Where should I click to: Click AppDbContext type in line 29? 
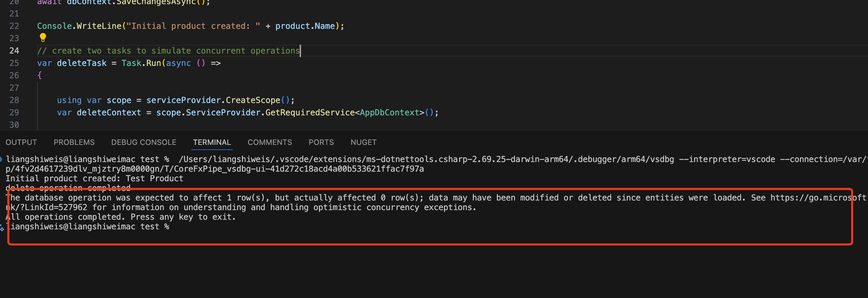[x=389, y=113]
